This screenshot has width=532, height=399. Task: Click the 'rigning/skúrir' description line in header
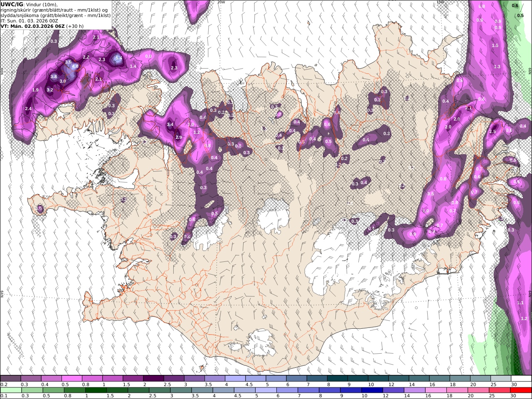54,10
